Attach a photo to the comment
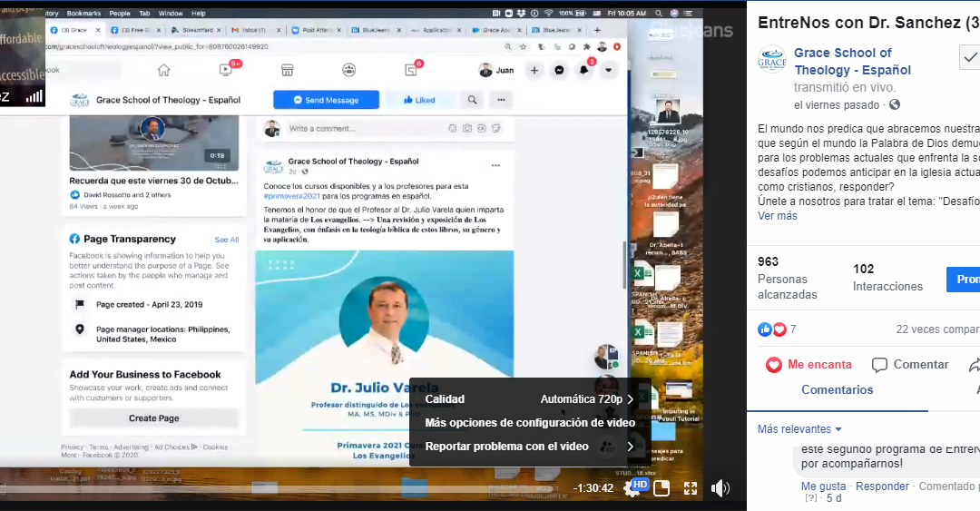Viewport: 980px width, 511px height. pyautogui.click(x=467, y=129)
